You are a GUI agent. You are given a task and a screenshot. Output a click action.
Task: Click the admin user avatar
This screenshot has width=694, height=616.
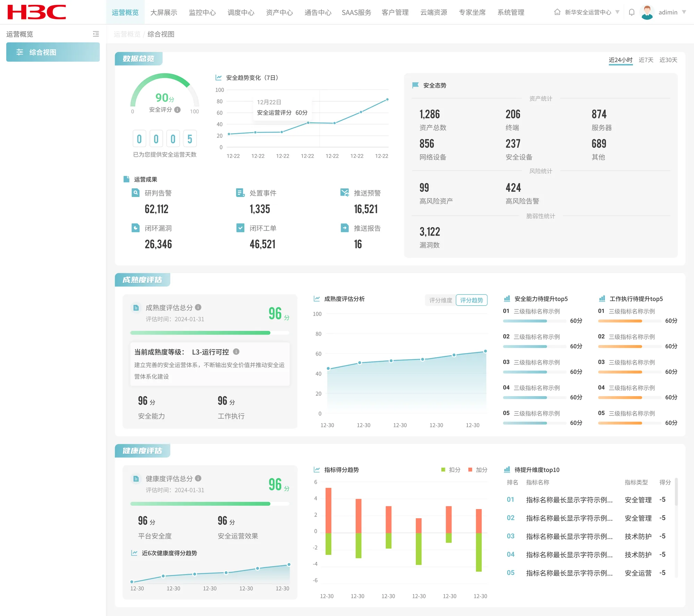tap(647, 12)
